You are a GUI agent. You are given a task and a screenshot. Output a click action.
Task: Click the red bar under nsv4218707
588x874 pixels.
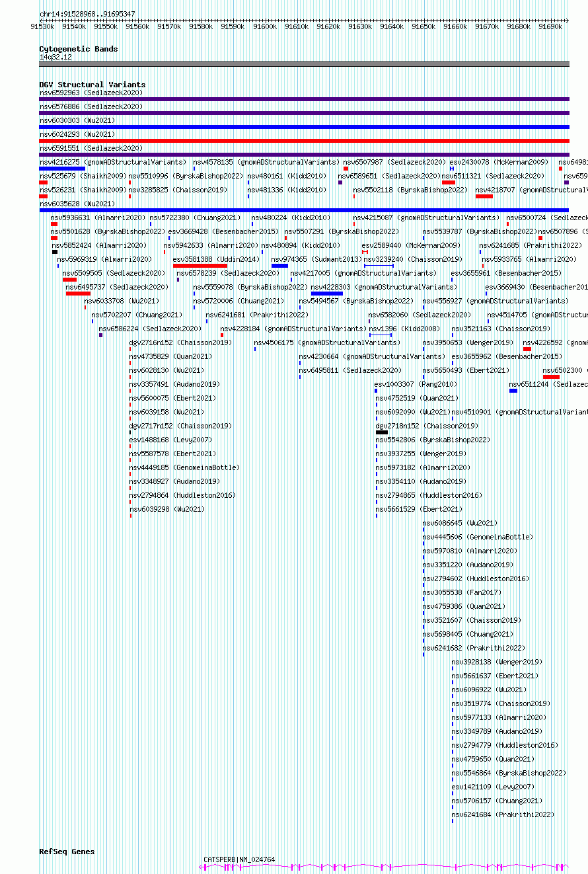point(484,196)
